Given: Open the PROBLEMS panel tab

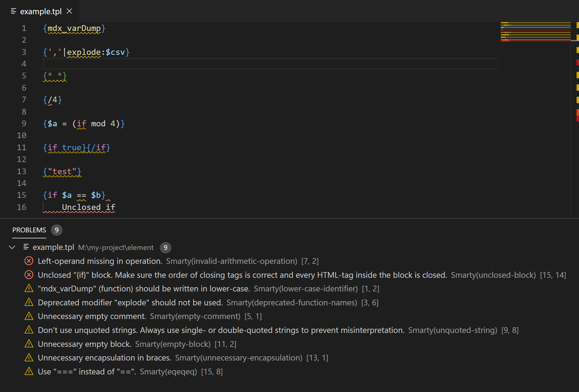Looking at the screenshot, I should pos(29,230).
